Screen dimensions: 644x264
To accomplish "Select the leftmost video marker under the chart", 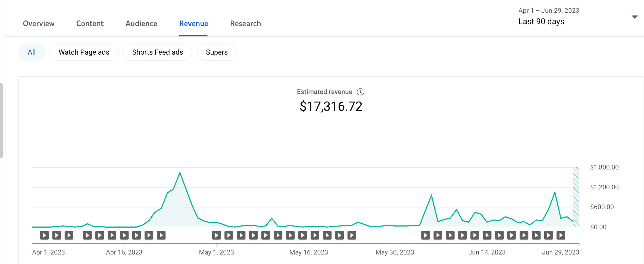I will pyautogui.click(x=44, y=235).
